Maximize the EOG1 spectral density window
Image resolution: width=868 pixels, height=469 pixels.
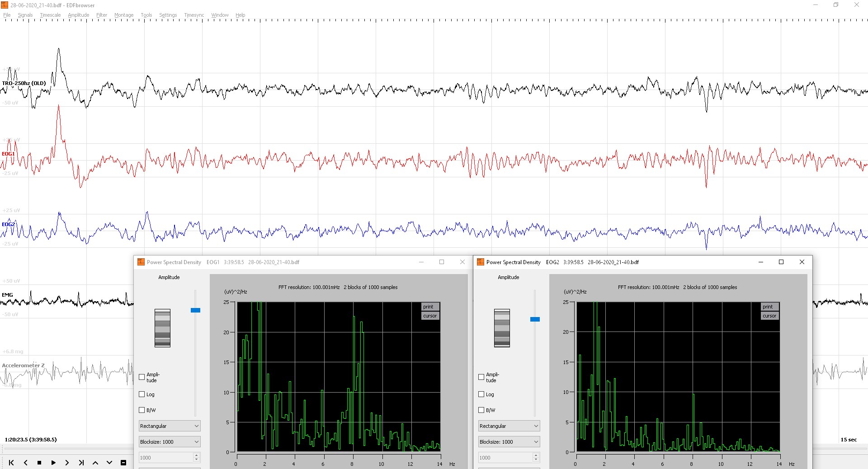click(x=442, y=262)
